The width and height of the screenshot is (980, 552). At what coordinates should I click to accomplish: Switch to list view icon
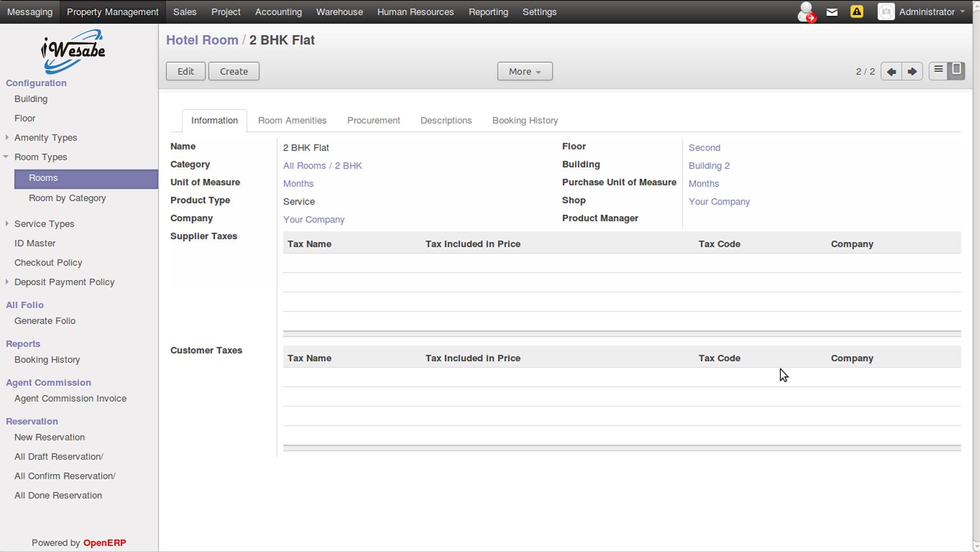(x=938, y=70)
